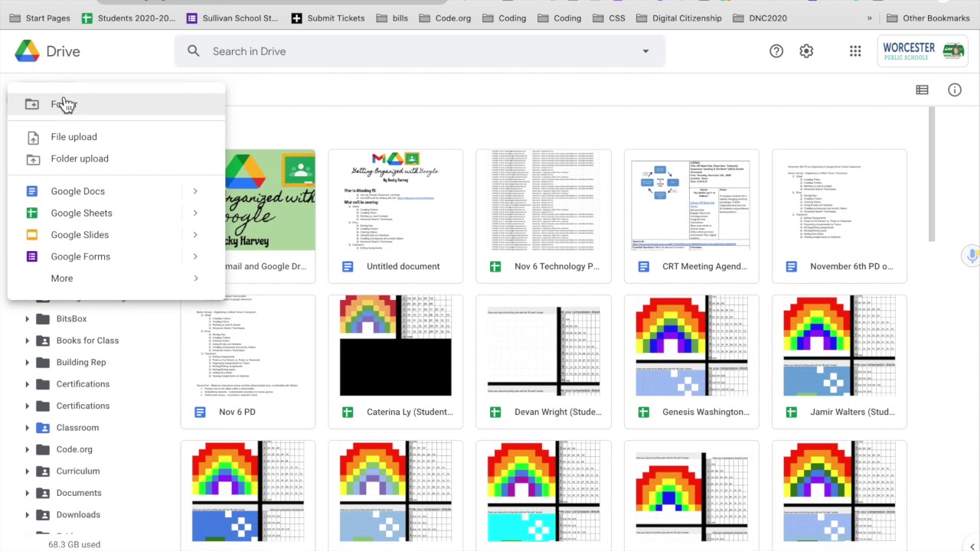Click the View details info icon
The height and width of the screenshot is (551, 980).
[955, 90]
